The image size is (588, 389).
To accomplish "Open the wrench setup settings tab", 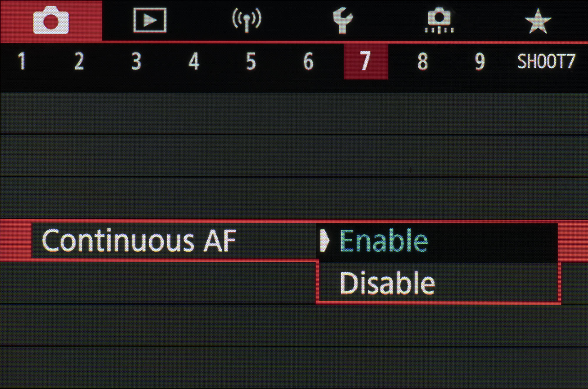I will [x=343, y=20].
